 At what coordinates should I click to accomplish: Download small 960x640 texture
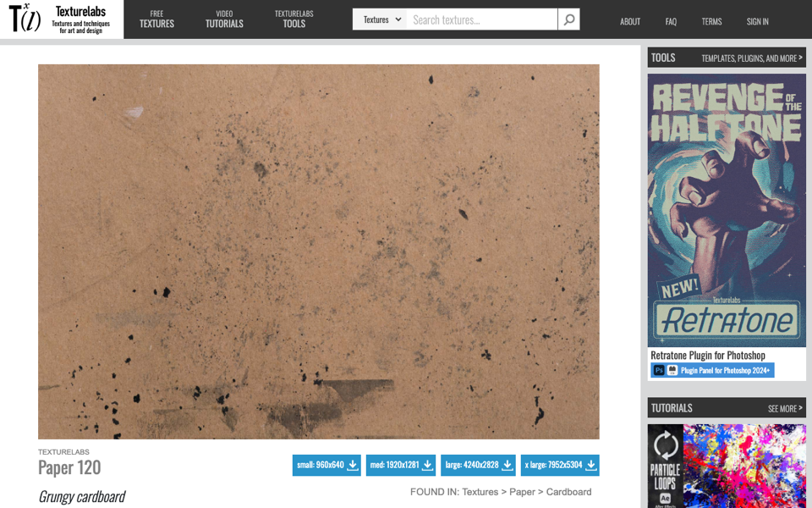326,465
